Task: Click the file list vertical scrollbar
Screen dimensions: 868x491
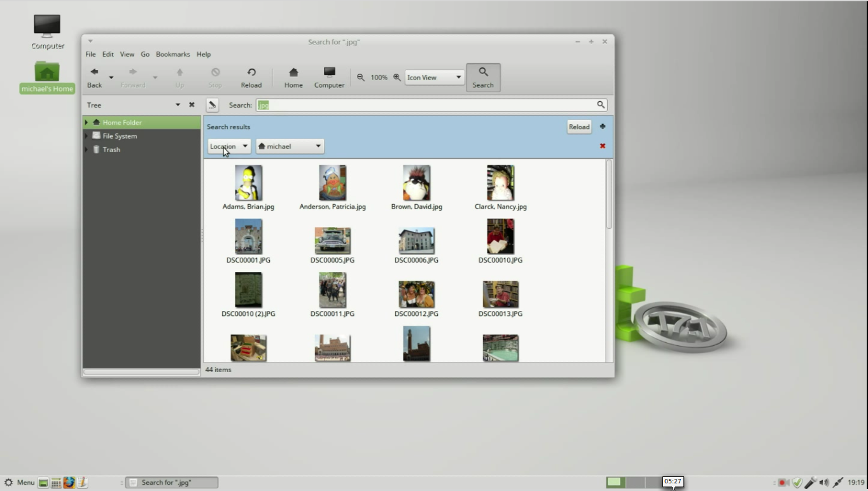Action: point(609,194)
